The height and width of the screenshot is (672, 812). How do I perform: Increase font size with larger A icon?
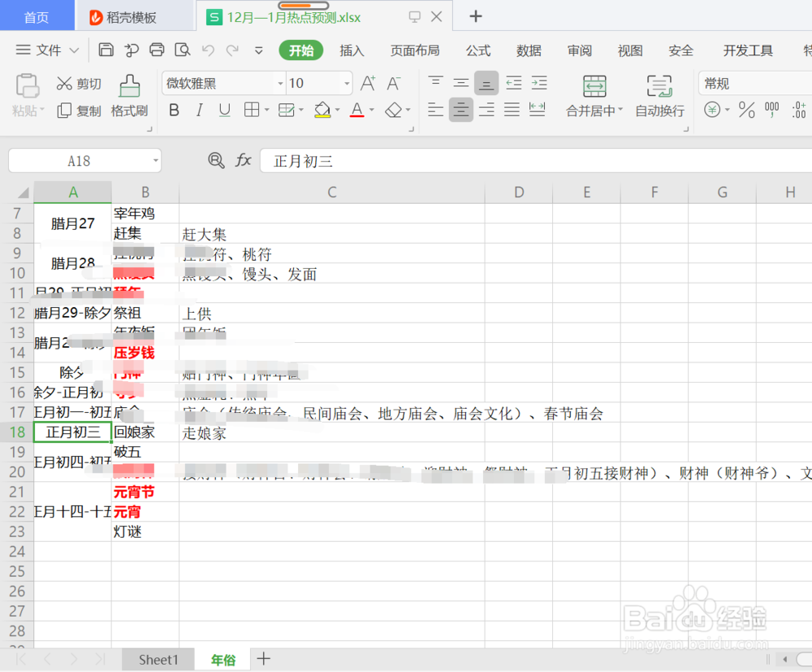coord(368,83)
